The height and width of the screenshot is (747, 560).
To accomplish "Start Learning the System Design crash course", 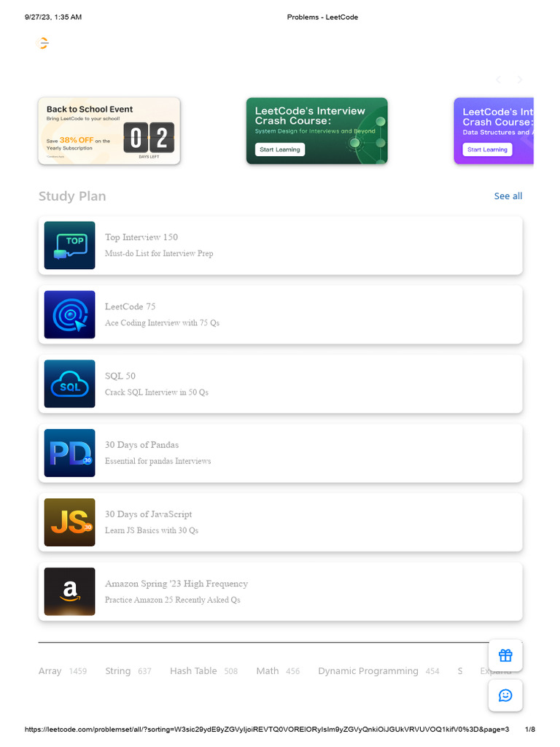I will (x=279, y=150).
